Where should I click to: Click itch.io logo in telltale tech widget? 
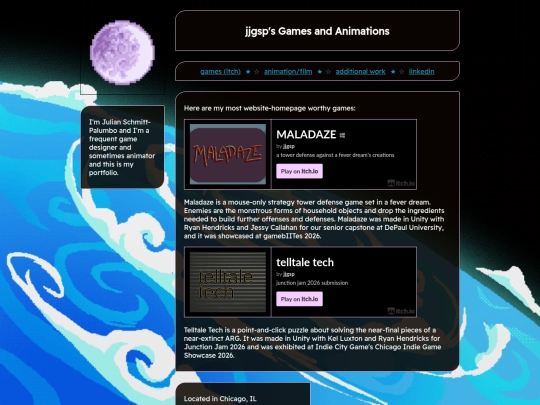(401, 311)
